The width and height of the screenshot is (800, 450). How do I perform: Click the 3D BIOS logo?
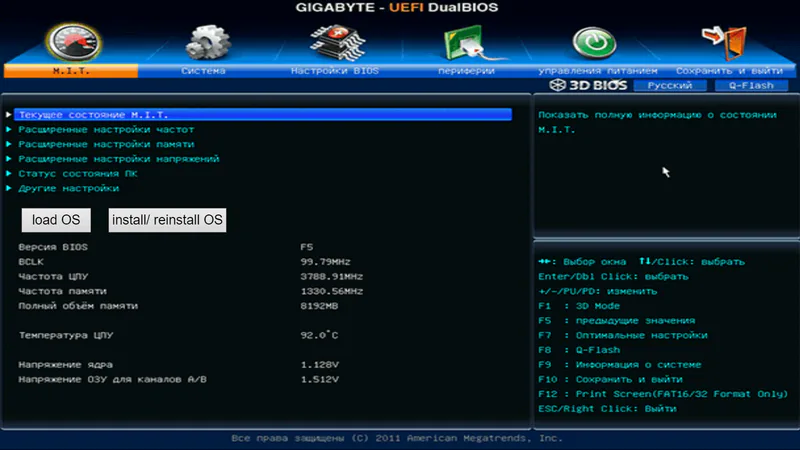point(588,85)
